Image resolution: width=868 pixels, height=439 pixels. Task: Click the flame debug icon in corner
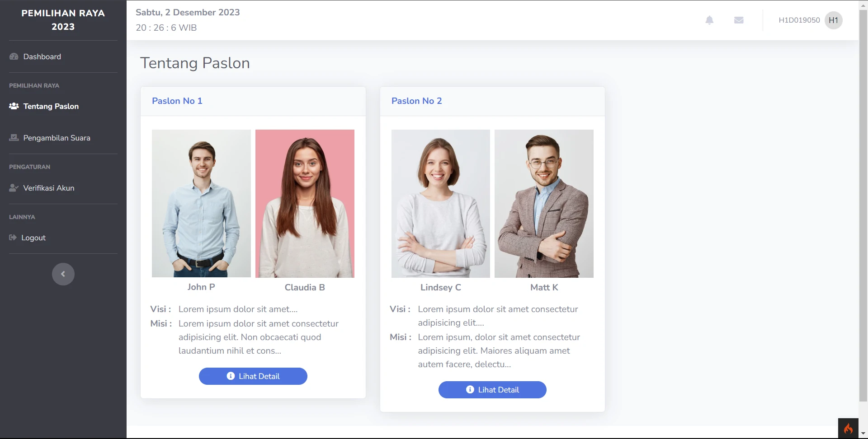point(848,428)
